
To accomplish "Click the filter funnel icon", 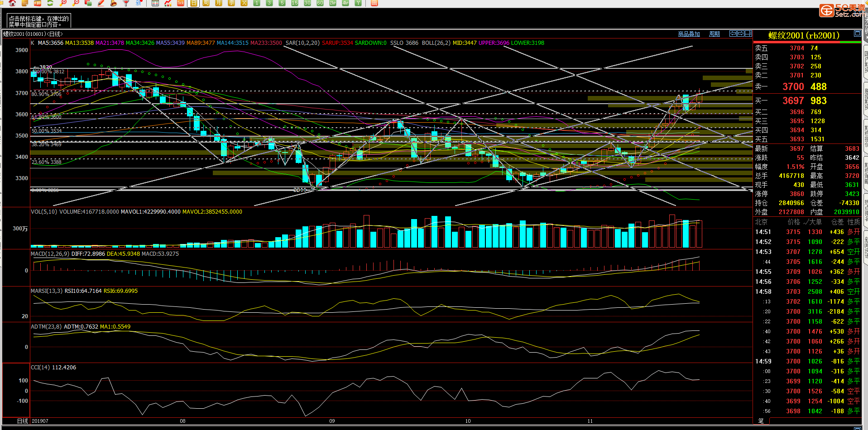I will click(x=126, y=3).
